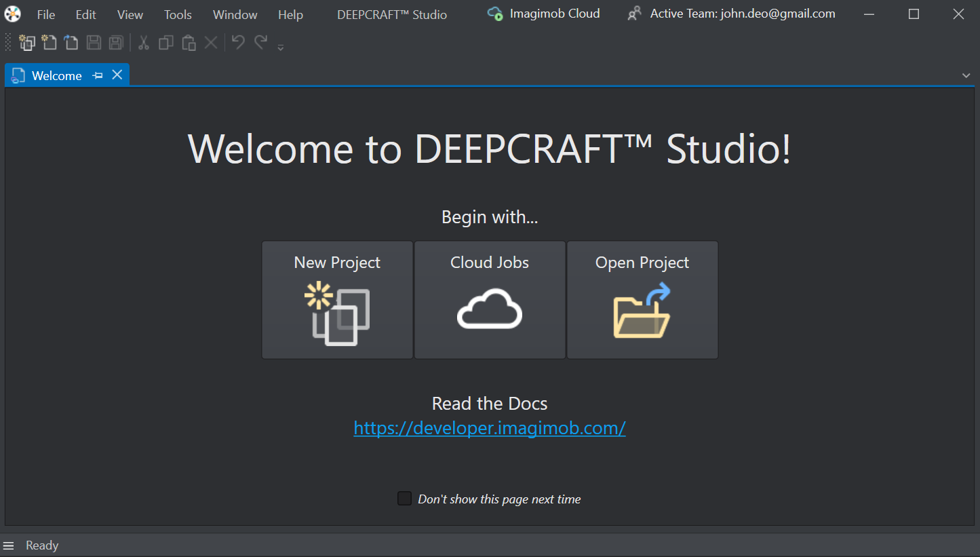Viewport: 980px width, 557px height.
Task: Open the Edit menu
Action: [86, 14]
